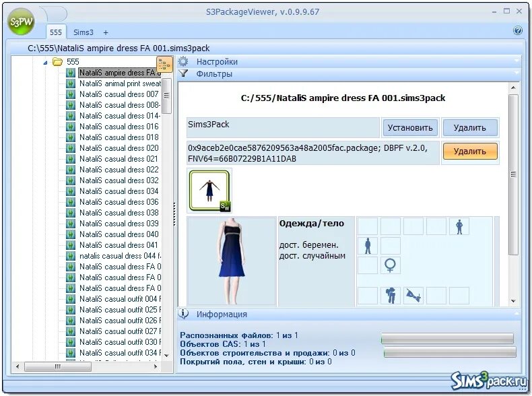The width and height of the screenshot is (532, 396).
Task: Click the second build objects progress bar
Action: coord(450,352)
